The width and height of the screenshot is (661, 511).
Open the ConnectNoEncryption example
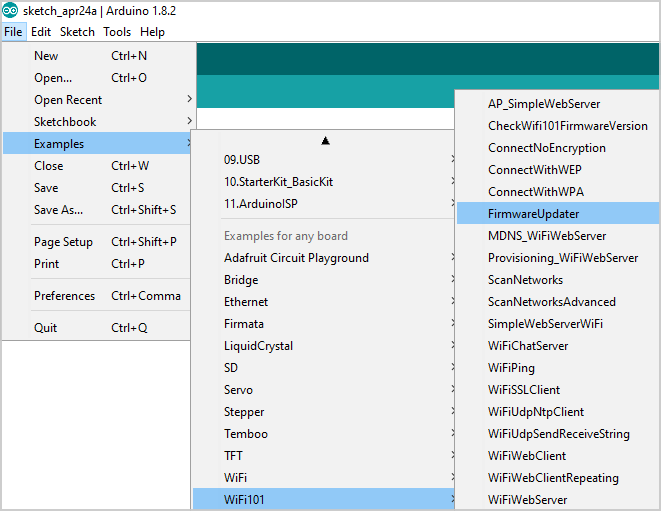point(558,148)
